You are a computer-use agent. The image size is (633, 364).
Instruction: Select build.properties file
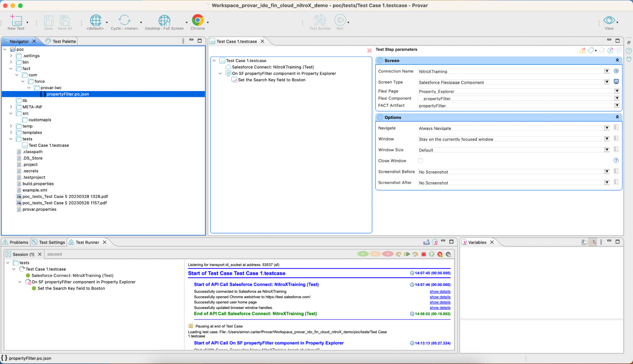[x=38, y=184]
